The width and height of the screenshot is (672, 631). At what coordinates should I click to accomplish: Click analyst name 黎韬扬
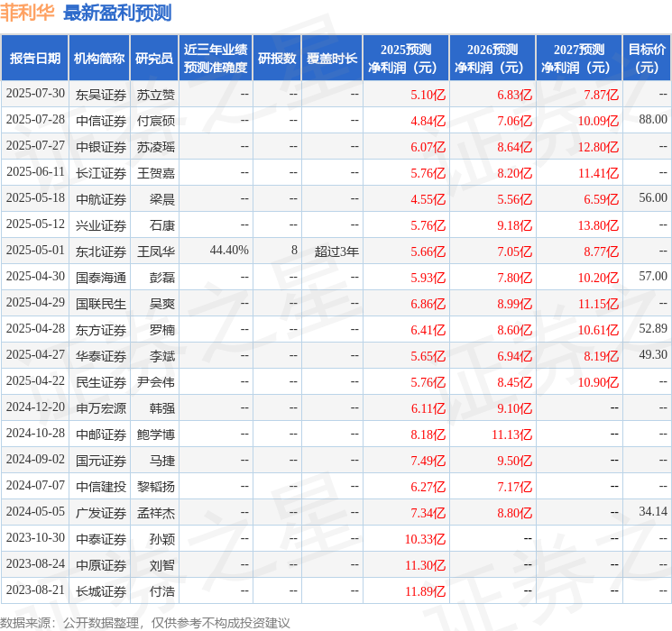tap(155, 487)
